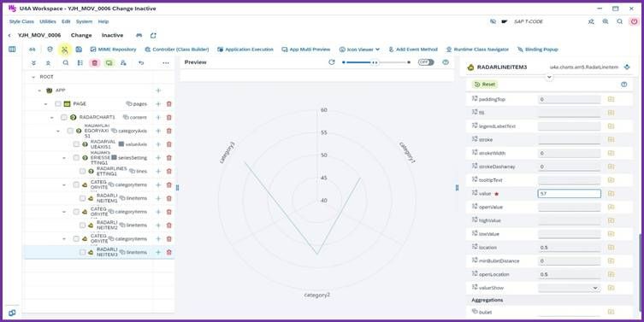
Task: Collapse the series setting tree node
Action: click(x=64, y=157)
